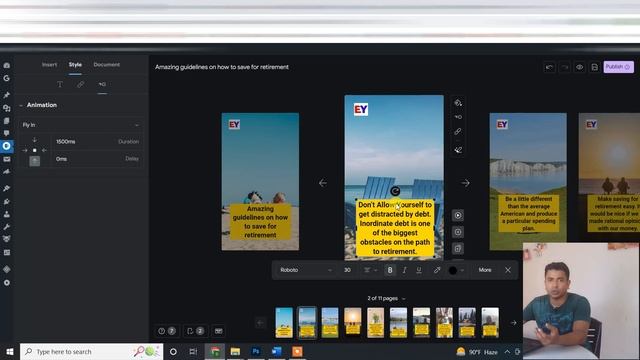Select the Link style section icon
Viewport: 640px width, 360px height.
(x=81, y=84)
